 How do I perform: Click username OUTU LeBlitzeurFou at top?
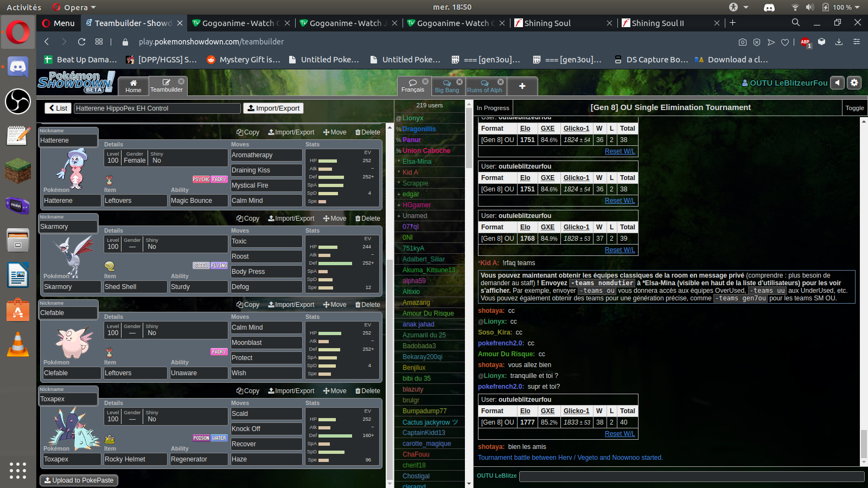tap(785, 83)
